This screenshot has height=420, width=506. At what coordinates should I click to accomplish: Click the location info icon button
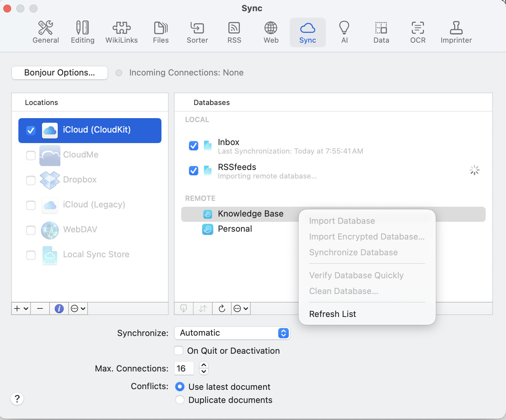pos(59,308)
